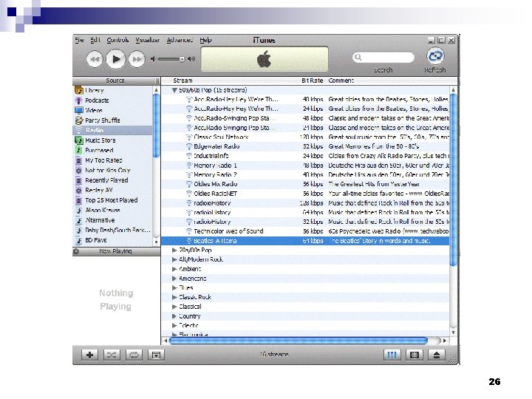Turn on the visualizer button

(415, 355)
